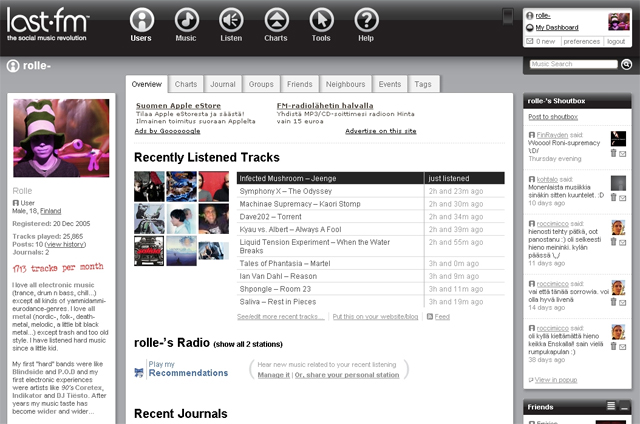
Task: Open the first album art thumbnail
Action: [149, 186]
